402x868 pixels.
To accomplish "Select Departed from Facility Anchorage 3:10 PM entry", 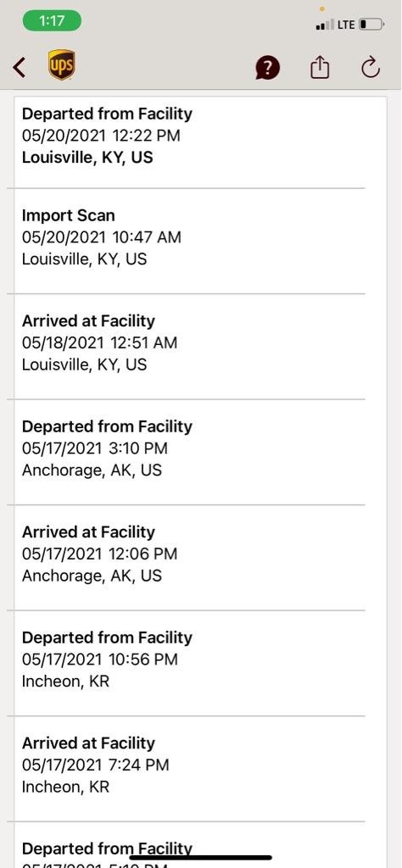I will click(189, 453).
